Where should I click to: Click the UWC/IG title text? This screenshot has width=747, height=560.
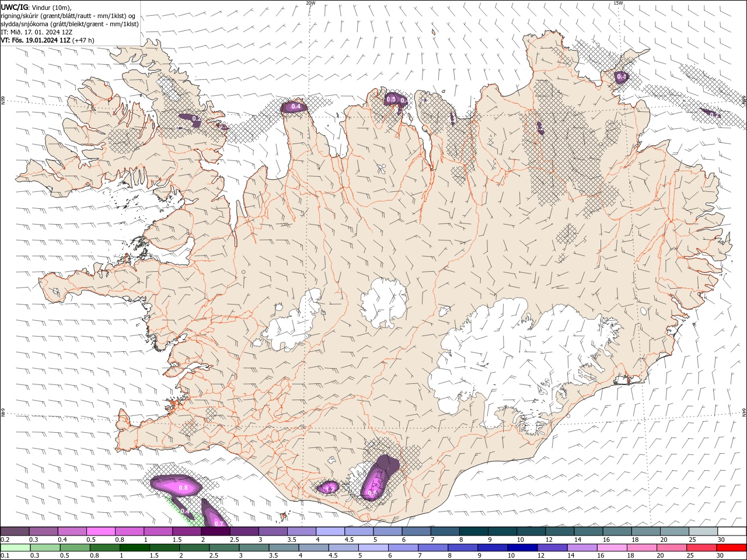click(x=15, y=7)
